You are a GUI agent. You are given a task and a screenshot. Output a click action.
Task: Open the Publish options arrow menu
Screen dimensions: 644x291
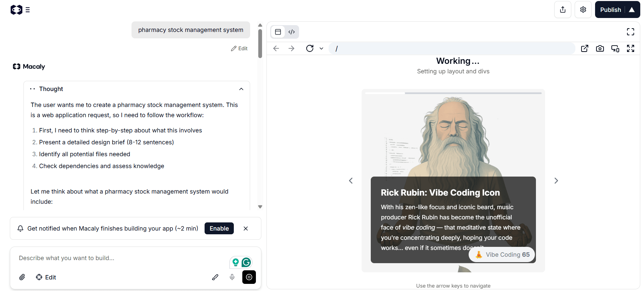click(632, 10)
